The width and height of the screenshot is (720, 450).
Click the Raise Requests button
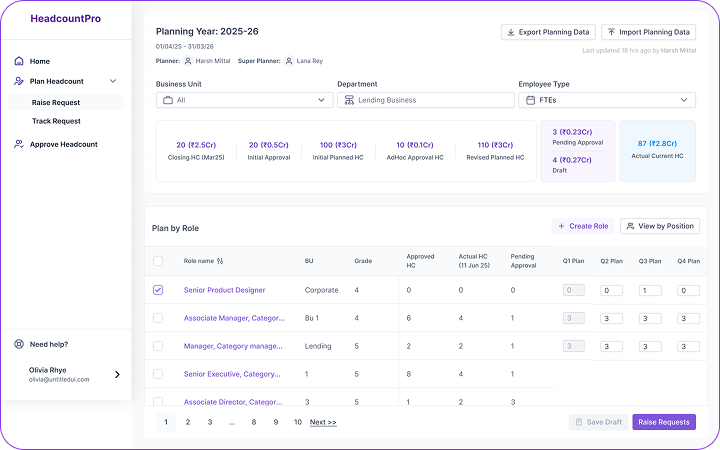663,422
